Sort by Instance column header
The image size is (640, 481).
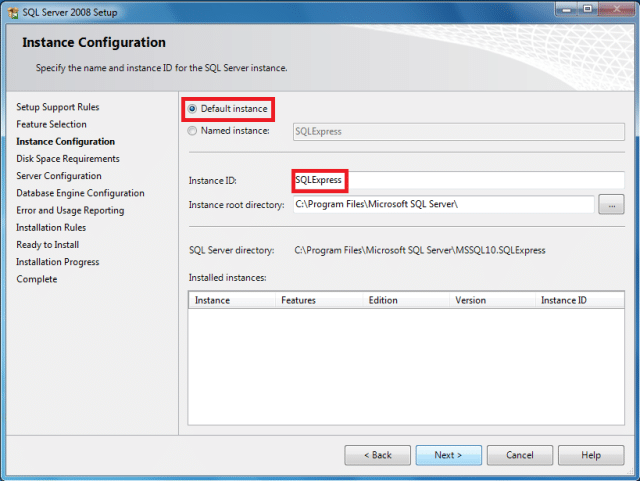pos(232,300)
